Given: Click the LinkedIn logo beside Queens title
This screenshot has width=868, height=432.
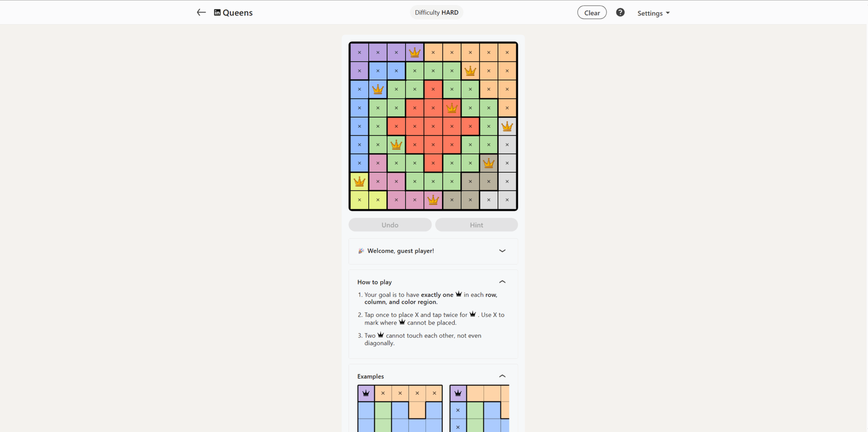Looking at the screenshot, I should [218, 12].
